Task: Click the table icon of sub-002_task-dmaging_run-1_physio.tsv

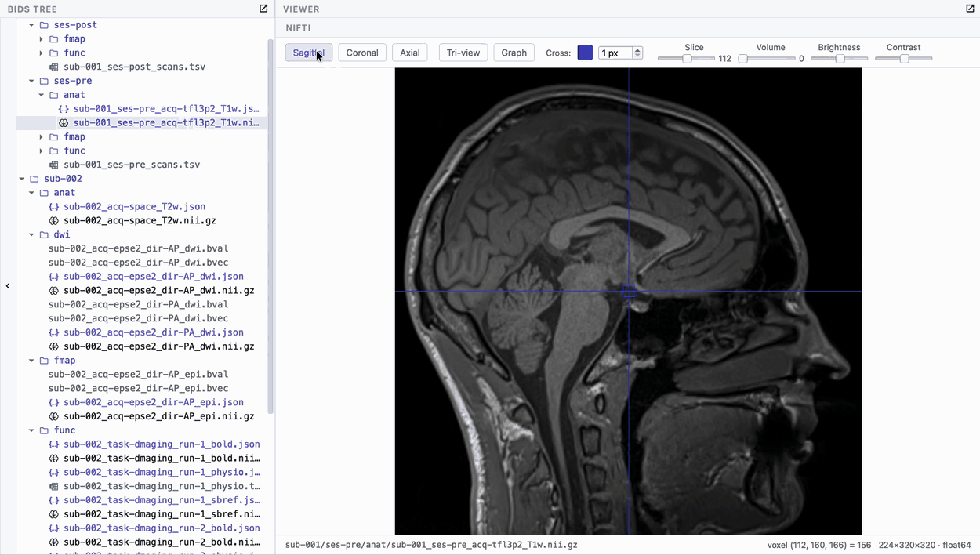Action: [x=54, y=487]
